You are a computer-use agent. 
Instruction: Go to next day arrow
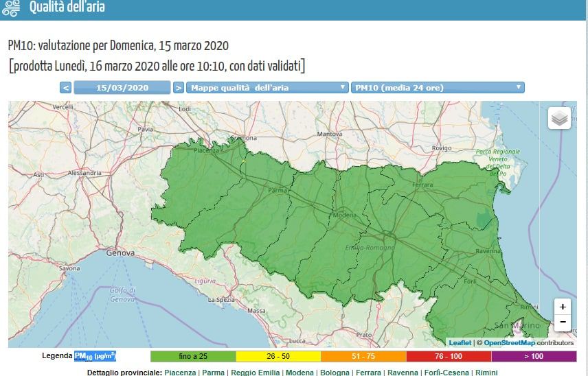point(179,88)
